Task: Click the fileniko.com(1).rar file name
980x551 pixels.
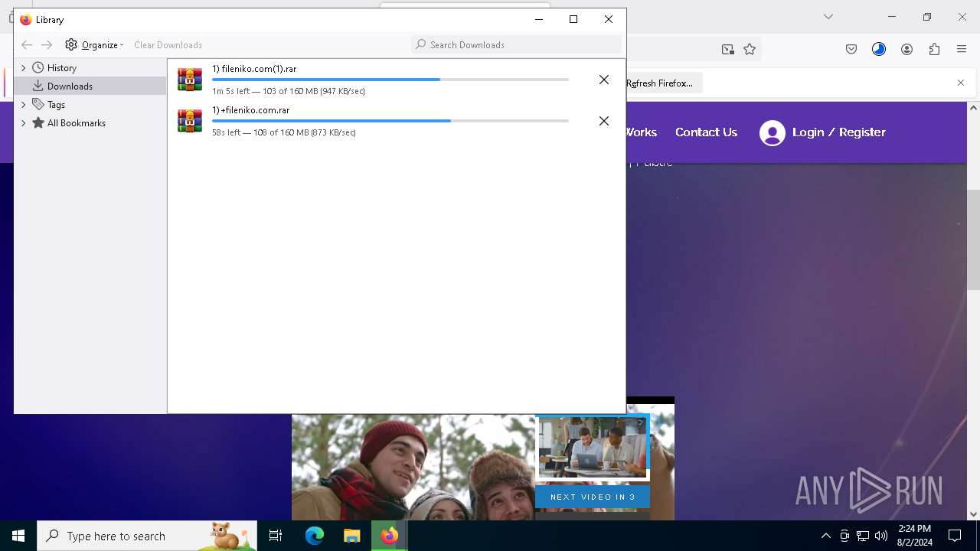Action: pos(254,69)
